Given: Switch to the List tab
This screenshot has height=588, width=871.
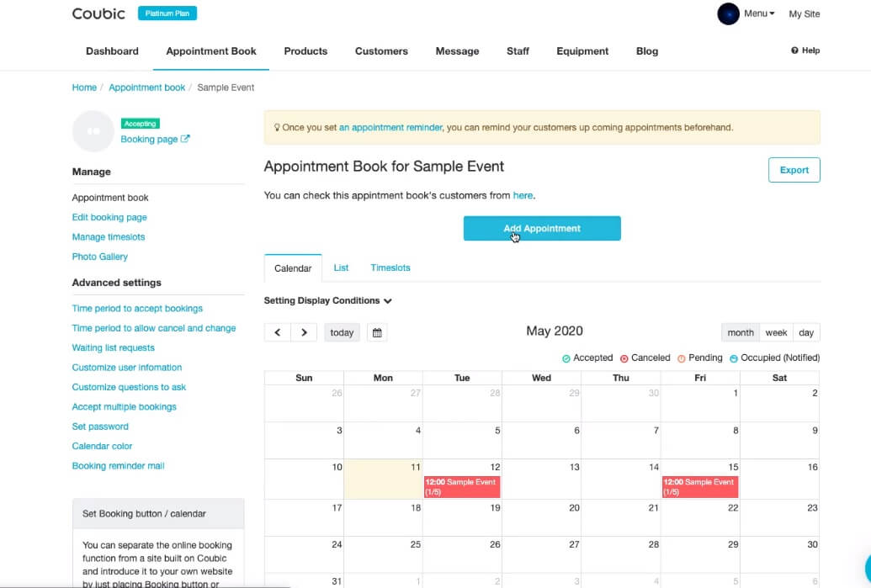Looking at the screenshot, I should click(x=341, y=268).
